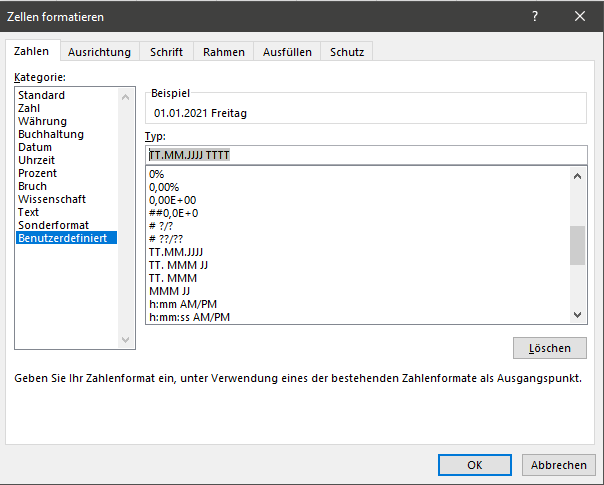Confirm with the OK button
This screenshot has height=485, width=604.
475,465
